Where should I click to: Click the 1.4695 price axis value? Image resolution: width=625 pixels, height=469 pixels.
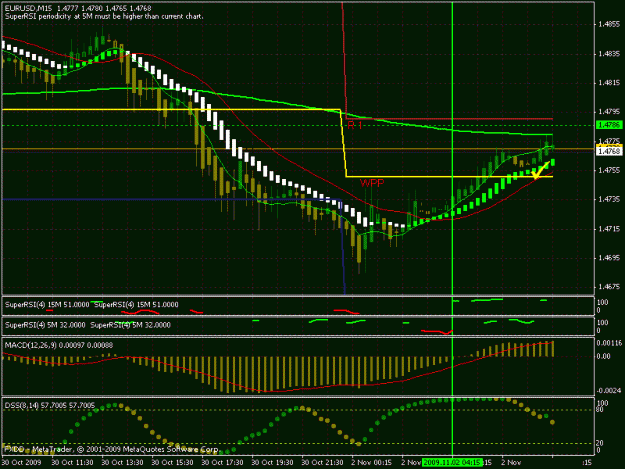[x=609, y=258]
